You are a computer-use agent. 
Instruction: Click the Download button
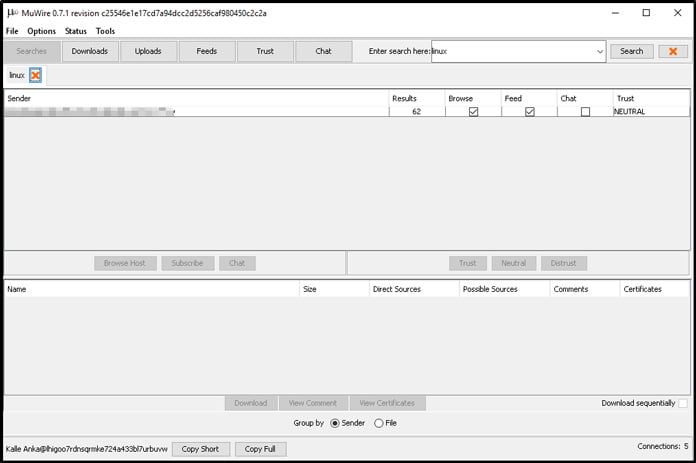tap(251, 403)
